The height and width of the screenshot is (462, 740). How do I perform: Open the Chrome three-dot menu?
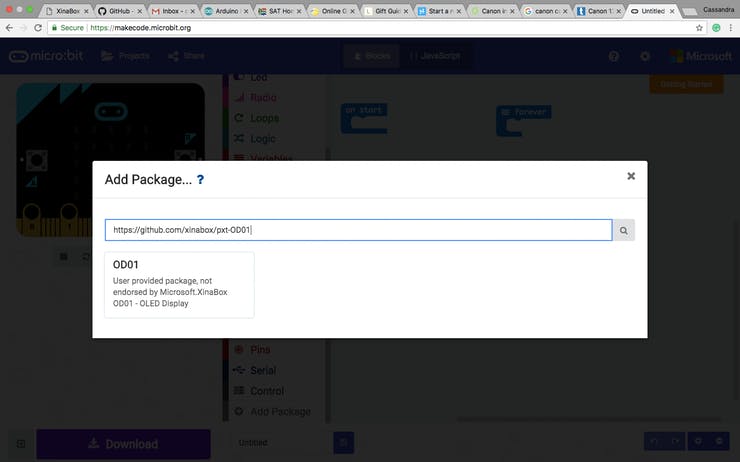pyautogui.click(x=731, y=28)
